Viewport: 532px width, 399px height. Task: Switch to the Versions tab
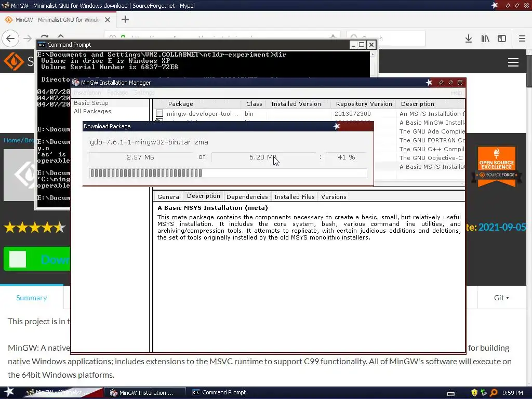(334, 197)
